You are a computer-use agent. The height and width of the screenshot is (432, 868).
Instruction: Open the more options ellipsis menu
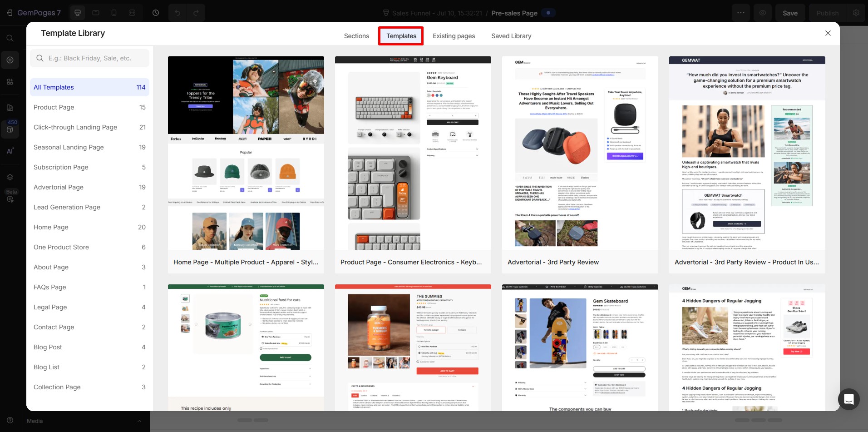pos(741,13)
